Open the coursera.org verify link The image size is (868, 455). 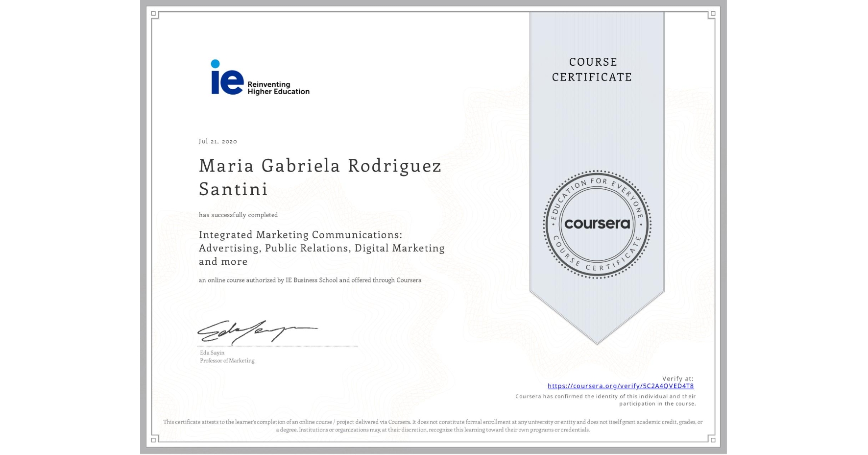tap(621, 386)
